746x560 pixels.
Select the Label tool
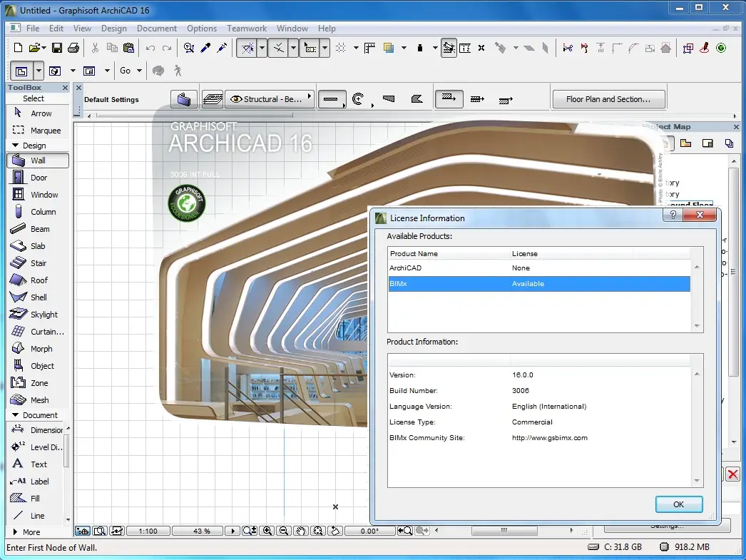coord(36,482)
